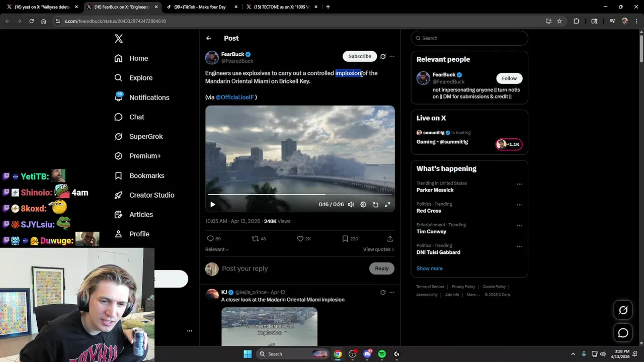Open more options for DNI Tulsi Gabbard trend
Screen dimensions: 644x362
[519, 246]
